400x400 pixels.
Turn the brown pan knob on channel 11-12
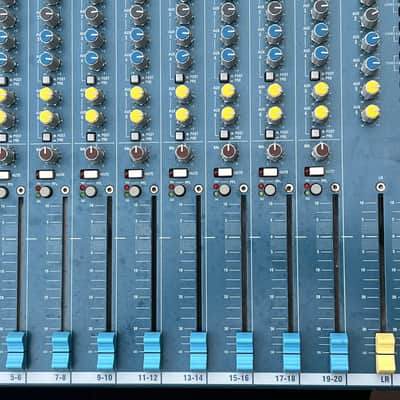click(x=137, y=153)
